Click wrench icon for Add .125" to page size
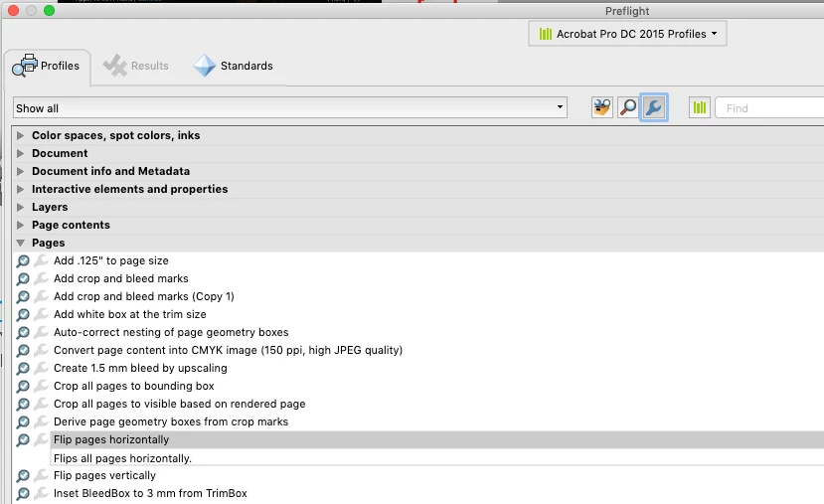Viewport: 824px width, 504px height. (x=41, y=260)
